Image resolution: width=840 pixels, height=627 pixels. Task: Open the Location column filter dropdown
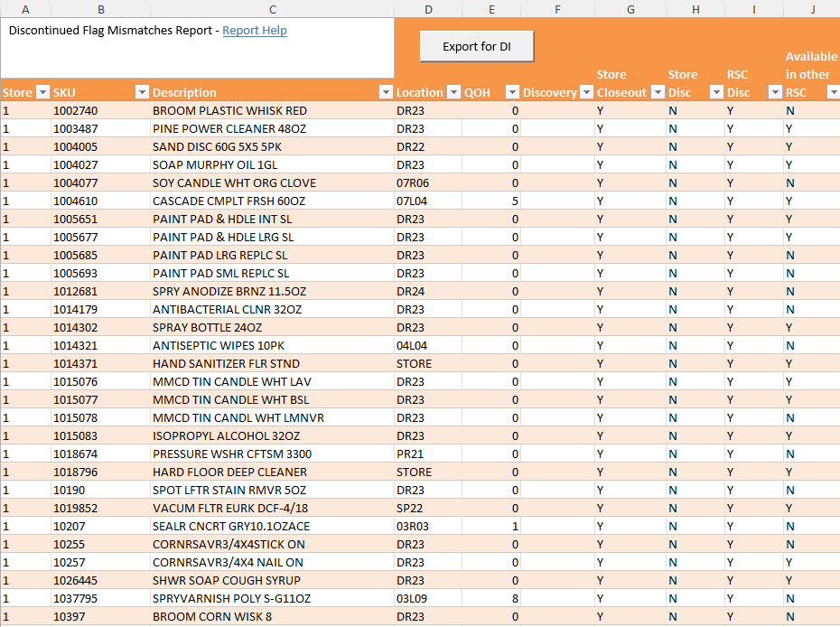pos(453,92)
